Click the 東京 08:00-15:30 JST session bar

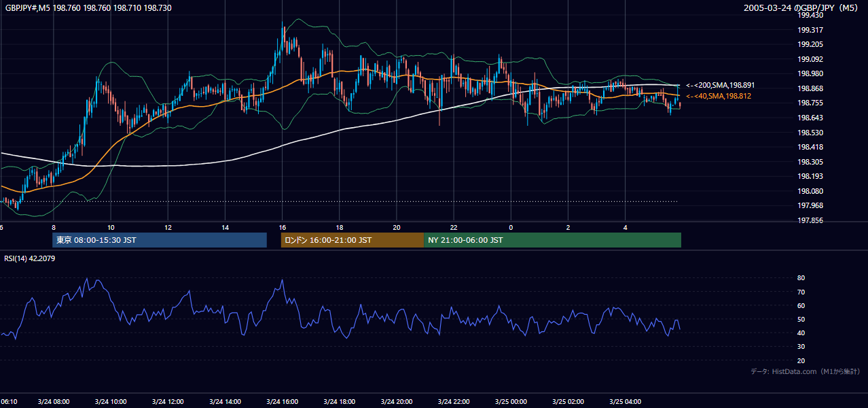(x=160, y=240)
